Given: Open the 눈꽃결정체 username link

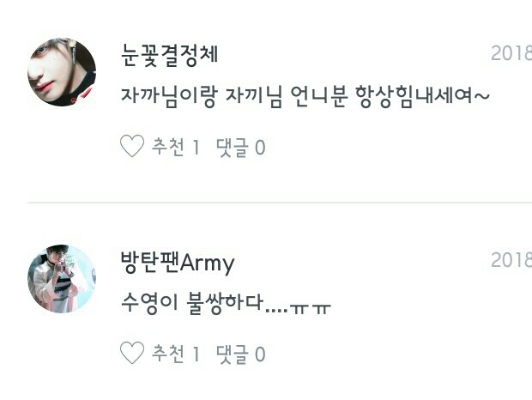Looking at the screenshot, I should (169, 55).
